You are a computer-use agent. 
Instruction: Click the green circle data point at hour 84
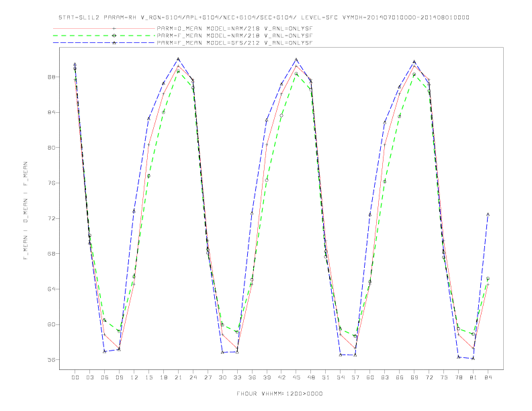(488, 279)
